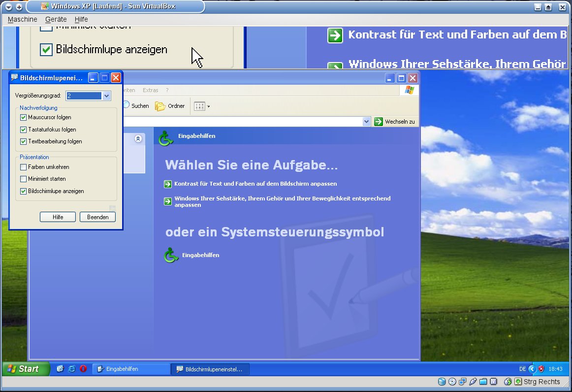Image resolution: width=572 pixels, height=392 pixels.
Task: Click VirtualBox USB status icon
Action: pos(473,382)
